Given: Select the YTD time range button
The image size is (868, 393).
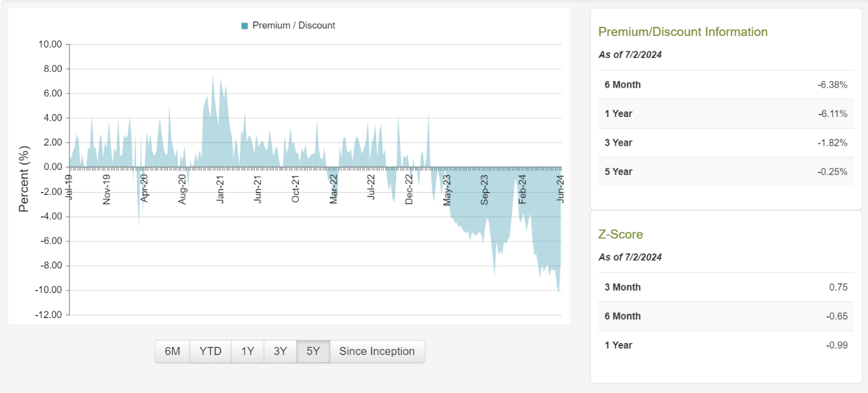Looking at the screenshot, I should coord(210,351).
